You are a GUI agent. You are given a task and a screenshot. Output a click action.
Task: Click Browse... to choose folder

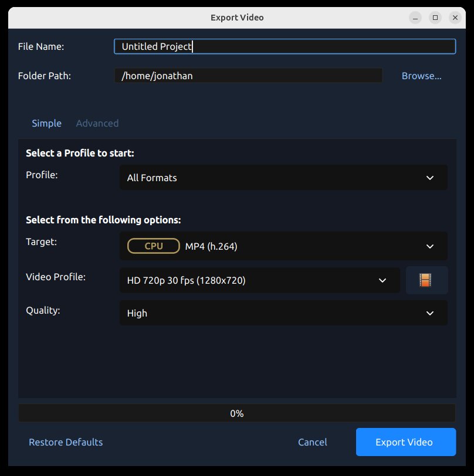coord(421,76)
